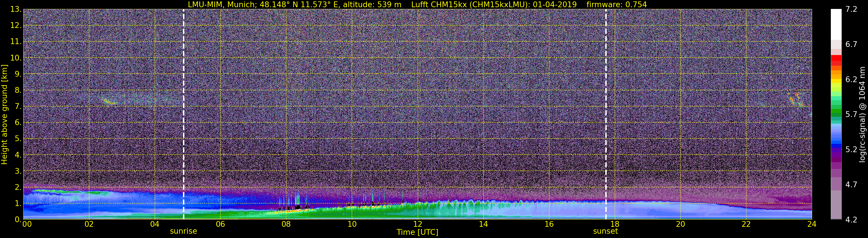Screen dimensions: 868x238
Task: Click the plot title text starting 'LMU-MIM, Munich'
Action: click(x=417, y=4)
